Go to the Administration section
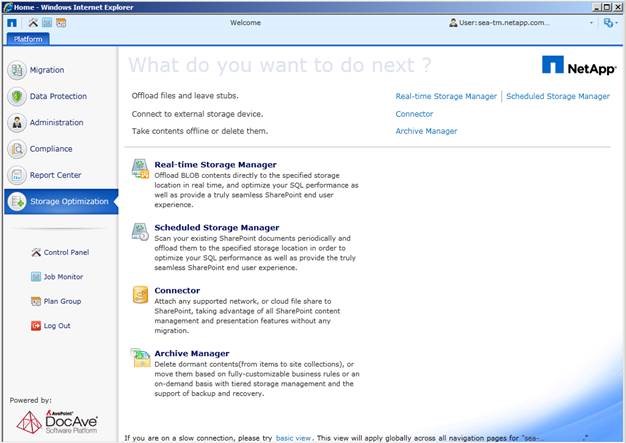The width and height of the screenshot is (626, 443). 57,123
